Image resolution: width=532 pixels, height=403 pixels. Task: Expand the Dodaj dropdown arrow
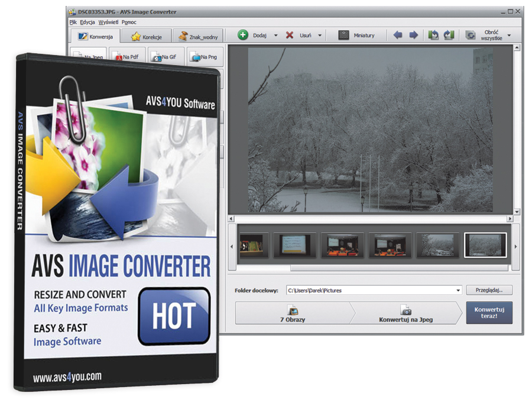tap(275, 36)
